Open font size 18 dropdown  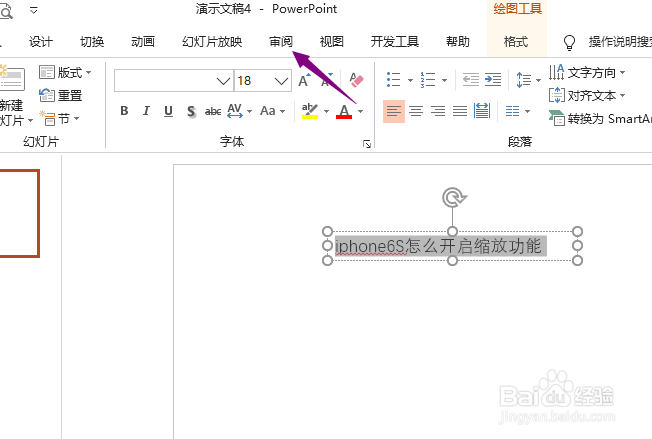282,81
